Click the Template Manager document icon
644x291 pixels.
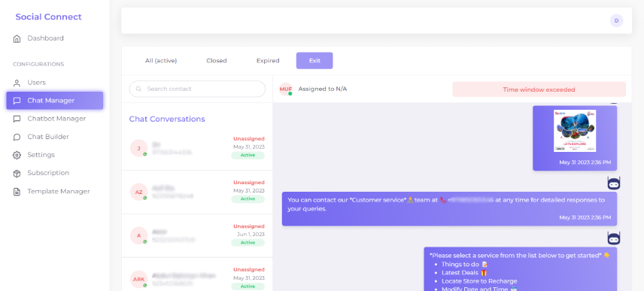click(17, 192)
